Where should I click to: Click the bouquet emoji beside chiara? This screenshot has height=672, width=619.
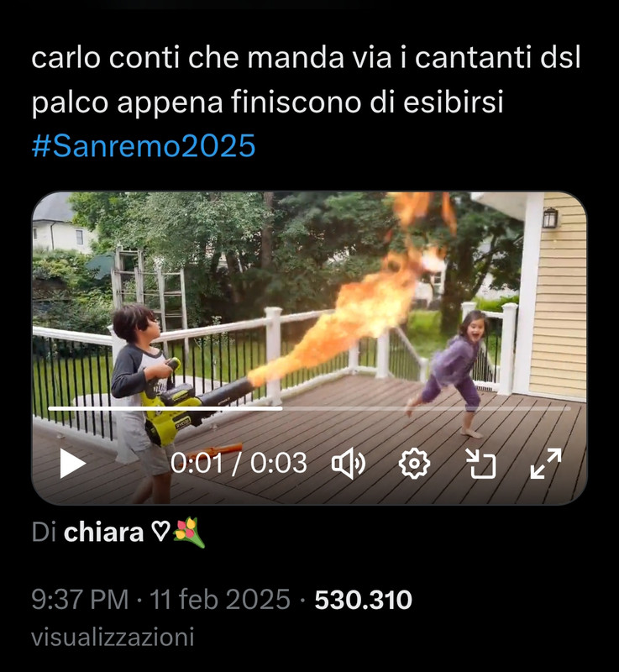pos(189,533)
